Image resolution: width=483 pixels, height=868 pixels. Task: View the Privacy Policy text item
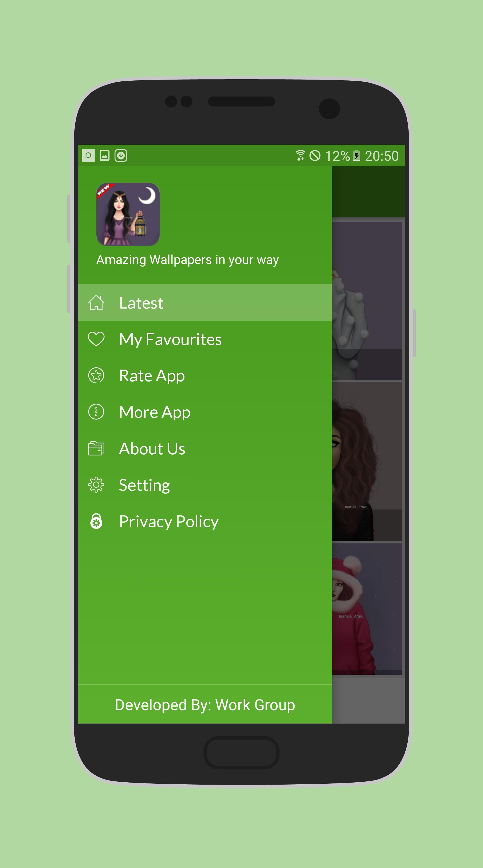point(169,522)
